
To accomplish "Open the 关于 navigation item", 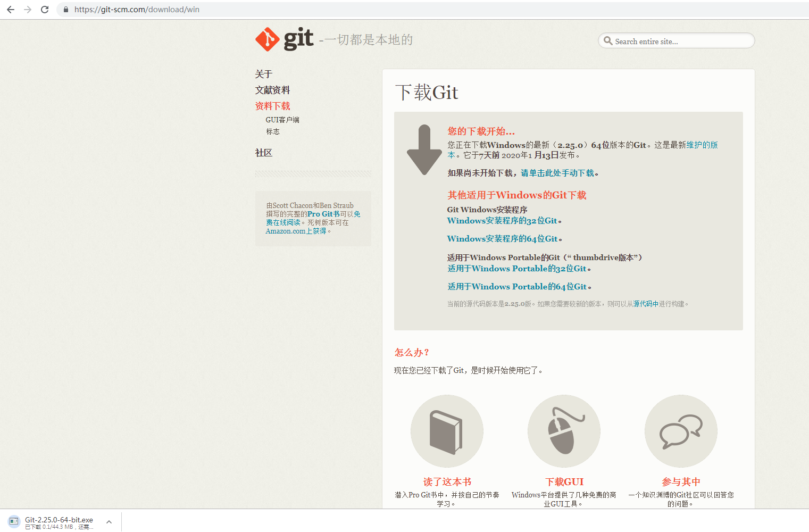I will 263,74.
